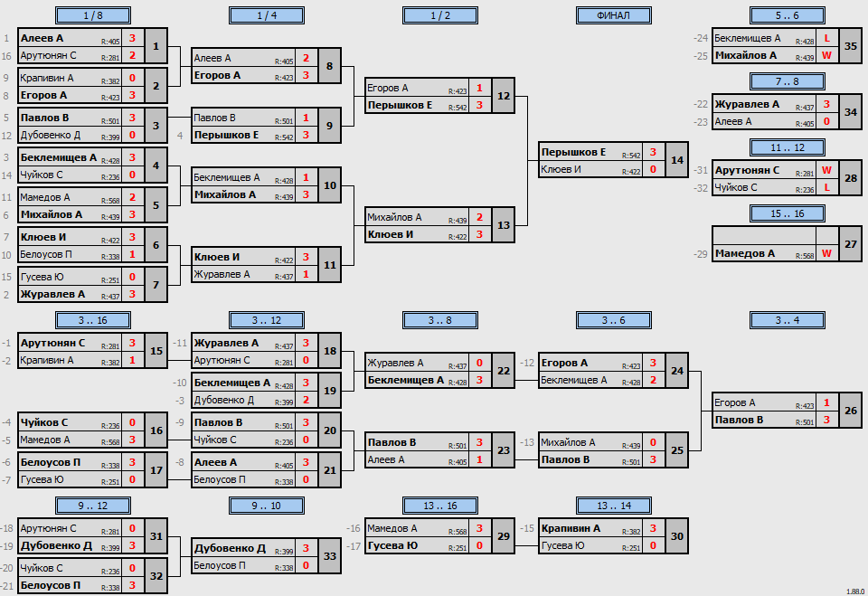The image size is (868, 596).
Task: Select Клюев И in the final match
Action: pyautogui.click(x=561, y=169)
